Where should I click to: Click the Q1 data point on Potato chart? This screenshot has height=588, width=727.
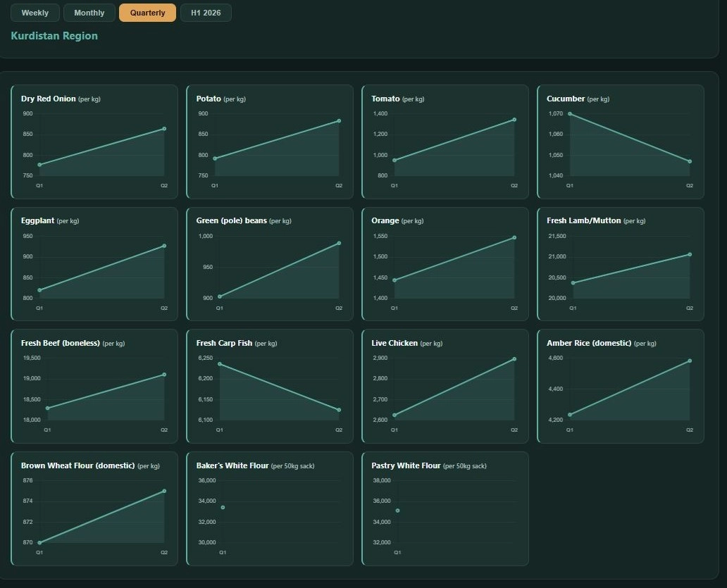[215, 158]
